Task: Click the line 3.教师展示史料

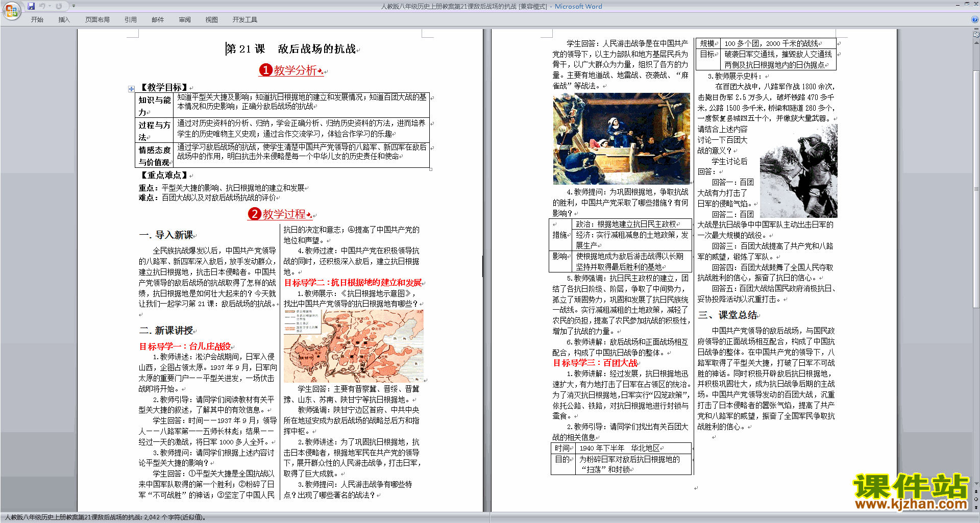Action: coord(735,76)
